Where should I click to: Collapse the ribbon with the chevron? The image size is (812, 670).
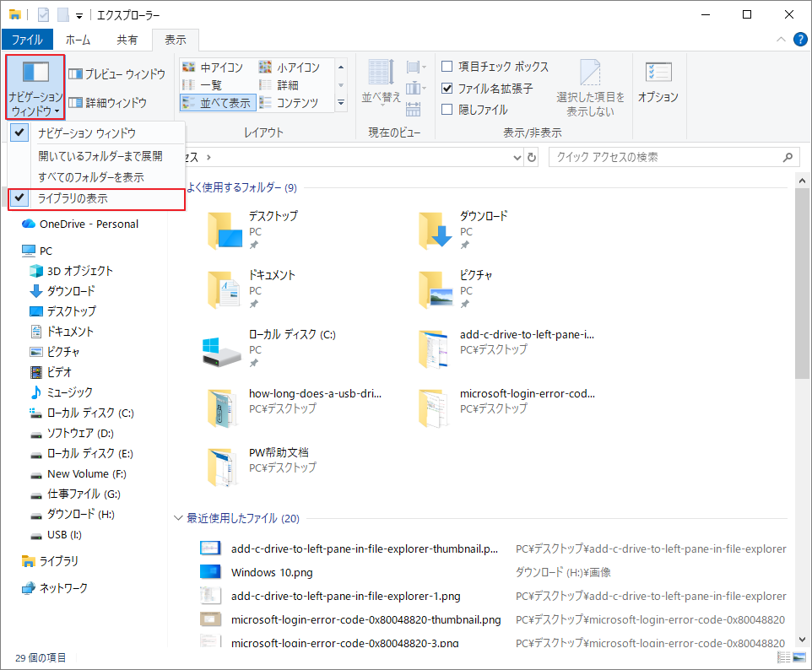(781, 40)
